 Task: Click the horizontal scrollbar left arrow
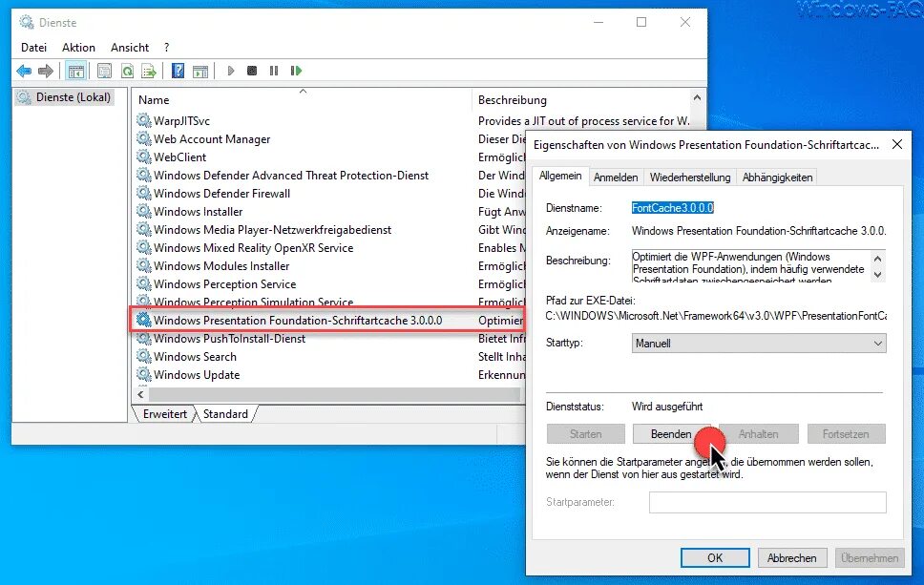(141, 394)
